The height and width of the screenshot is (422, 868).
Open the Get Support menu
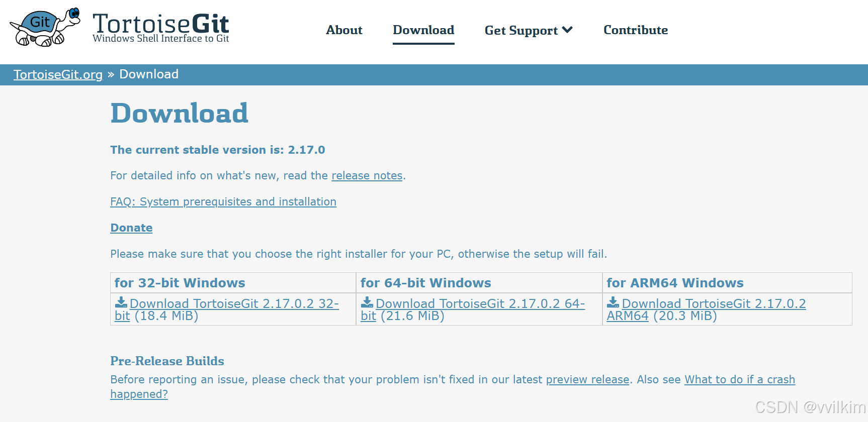[529, 31]
